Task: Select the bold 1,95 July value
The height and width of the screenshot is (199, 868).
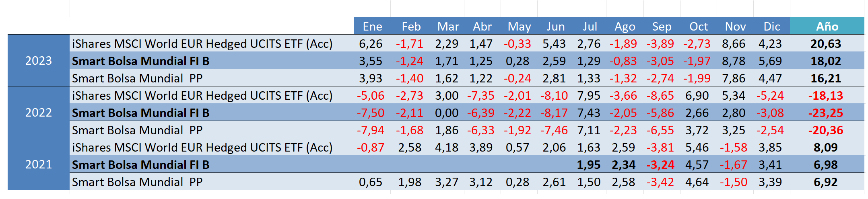Action: 588,165
